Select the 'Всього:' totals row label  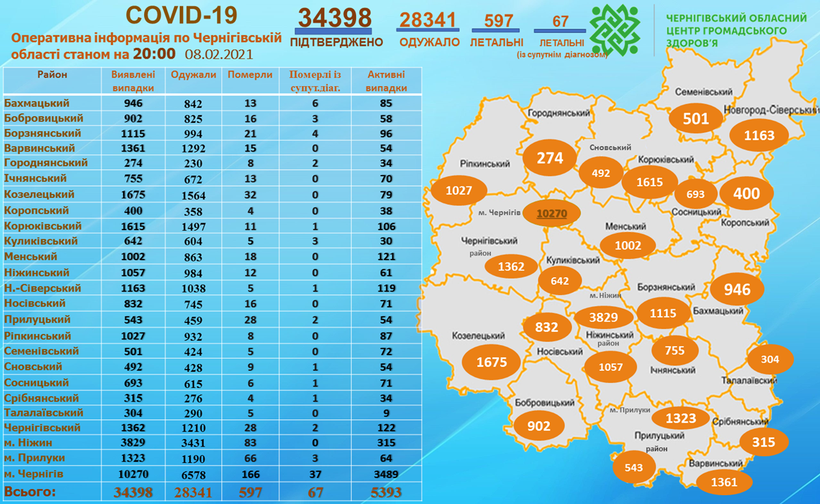point(31,492)
